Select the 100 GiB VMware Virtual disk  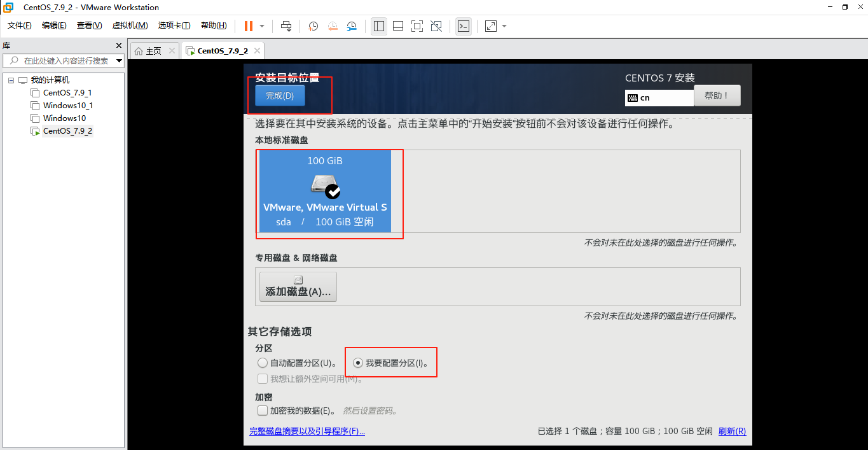[325, 191]
